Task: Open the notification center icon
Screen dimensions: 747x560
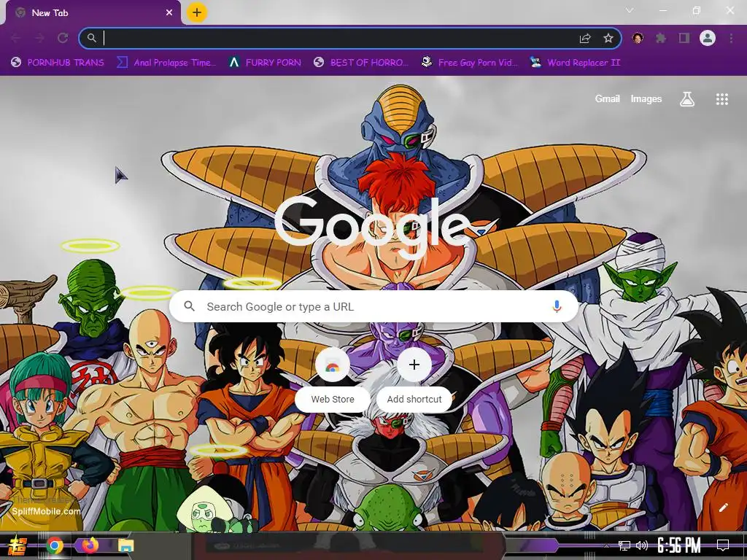Action: (x=723, y=545)
